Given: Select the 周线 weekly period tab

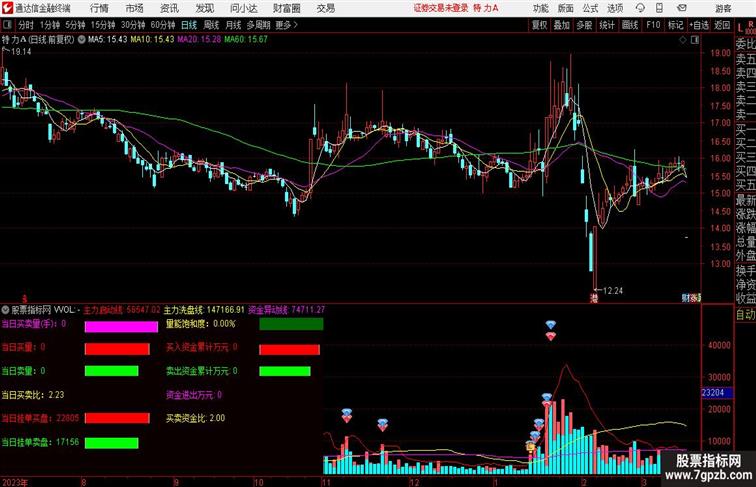Looking at the screenshot, I should coord(211,25).
